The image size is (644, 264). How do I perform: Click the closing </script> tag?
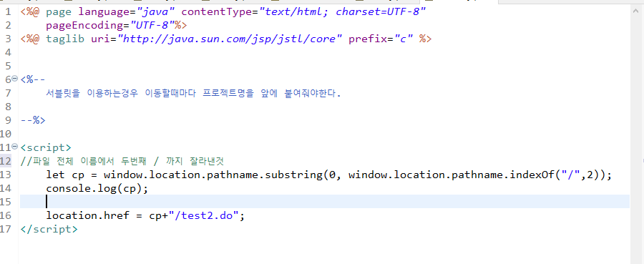click(49, 229)
